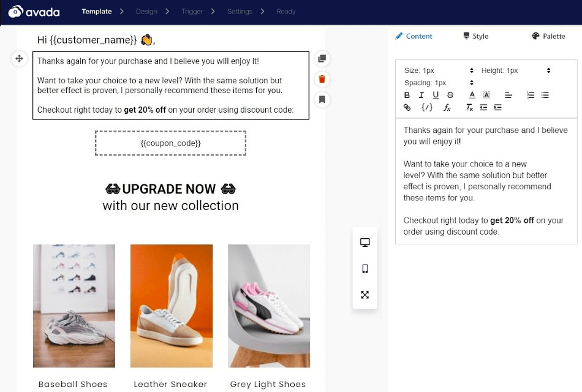
Task: Select the UPGRADE NOW heading block
Action: click(170, 189)
